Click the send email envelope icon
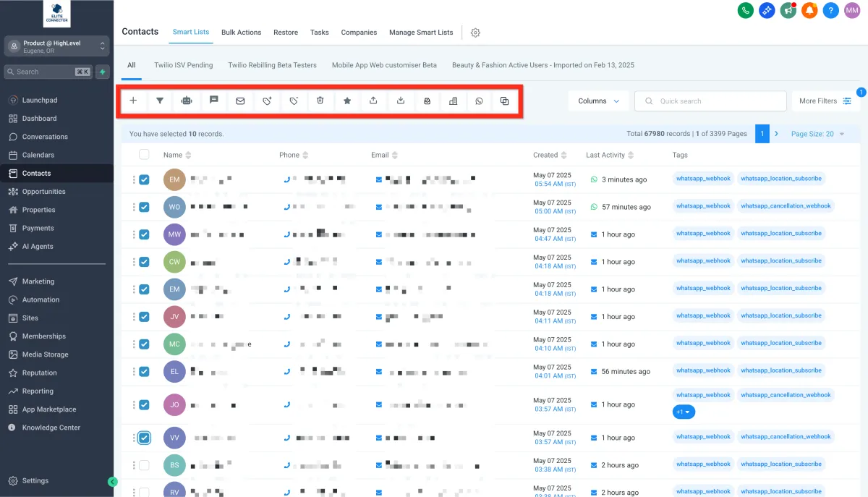 240,101
